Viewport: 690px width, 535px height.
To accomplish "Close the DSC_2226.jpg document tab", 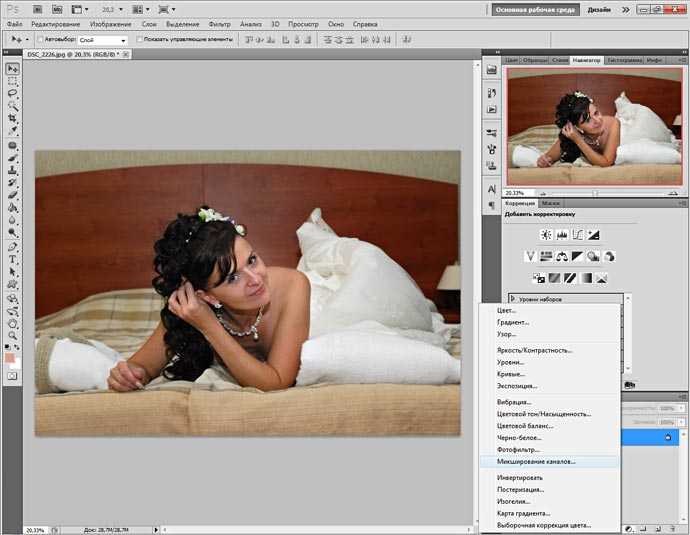I will (x=126, y=55).
